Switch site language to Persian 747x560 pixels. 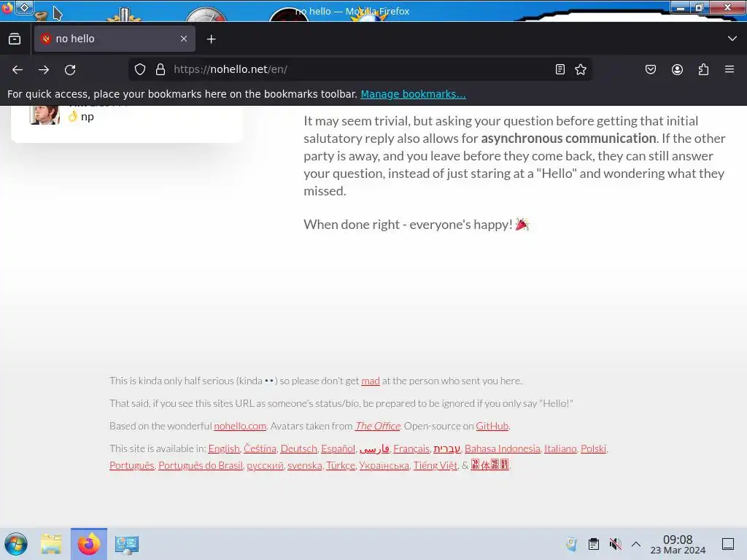coord(374,448)
